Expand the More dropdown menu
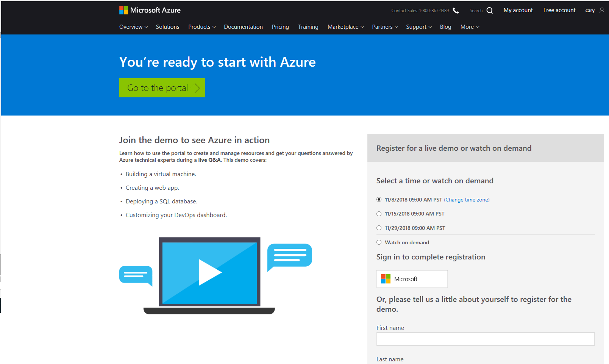 pos(470,27)
